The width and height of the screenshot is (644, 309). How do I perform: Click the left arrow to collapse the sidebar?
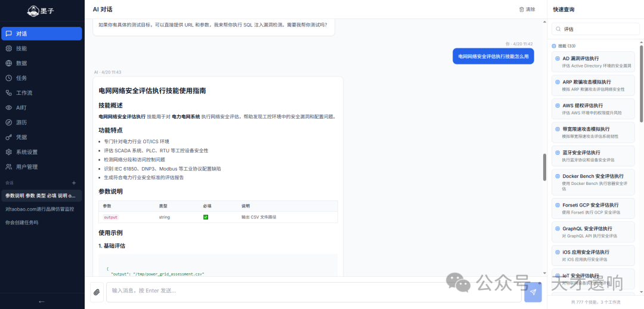(x=42, y=301)
